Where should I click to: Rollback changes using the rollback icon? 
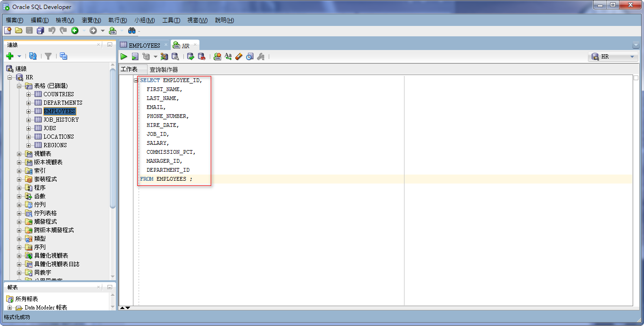tap(202, 56)
